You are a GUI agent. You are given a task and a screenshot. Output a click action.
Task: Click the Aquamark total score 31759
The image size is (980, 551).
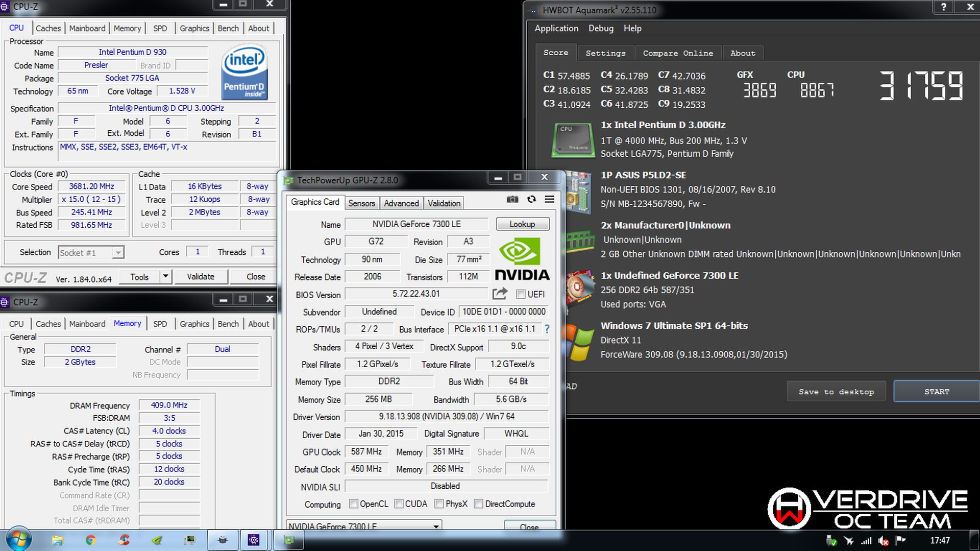coord(921,86)
